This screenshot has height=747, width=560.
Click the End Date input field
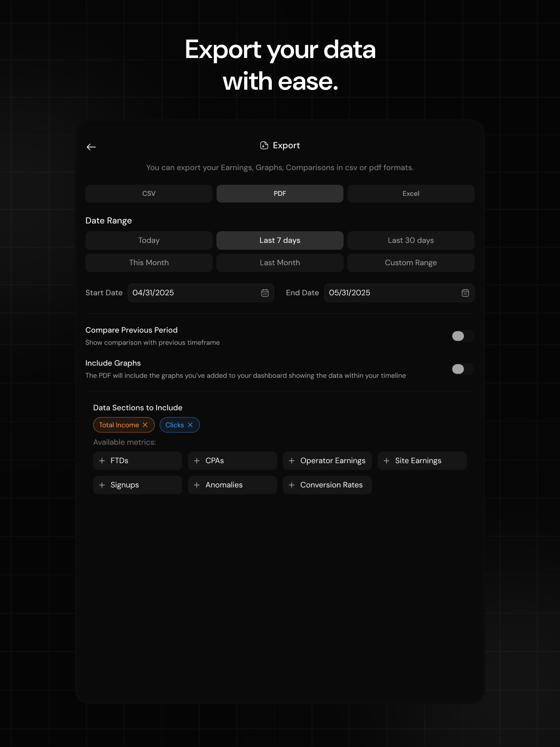(x=399, y=293)
